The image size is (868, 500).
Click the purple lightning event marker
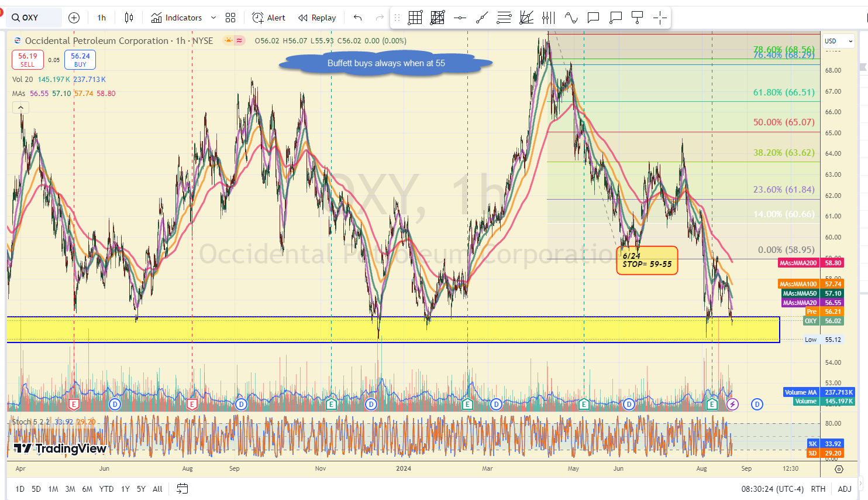[x=732, y=404]
